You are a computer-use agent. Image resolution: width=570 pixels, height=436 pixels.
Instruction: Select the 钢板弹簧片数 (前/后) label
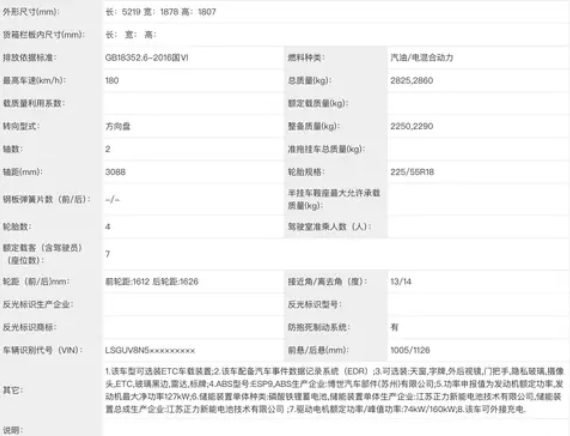(x=47, y=199)
